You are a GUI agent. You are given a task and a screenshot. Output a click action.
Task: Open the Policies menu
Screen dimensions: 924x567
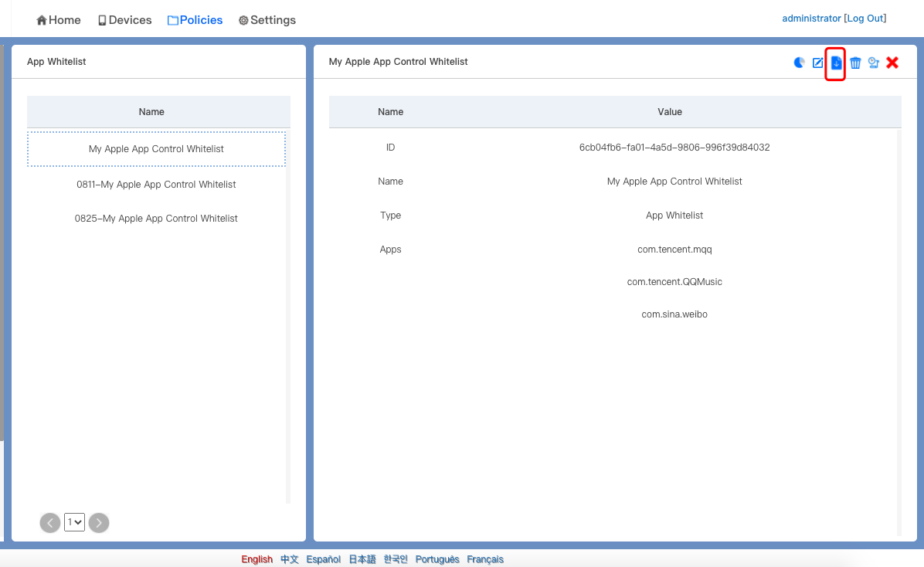pyautogui.click(x=195, y=20)
